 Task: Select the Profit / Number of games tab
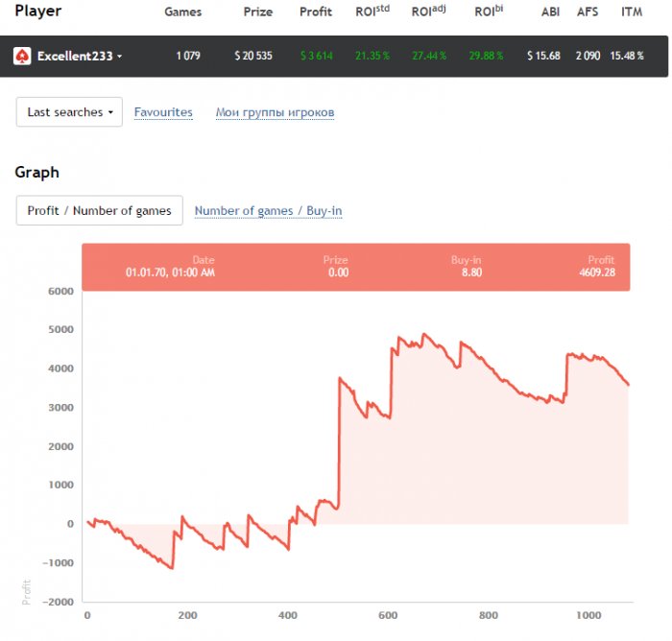click(99, 211)
